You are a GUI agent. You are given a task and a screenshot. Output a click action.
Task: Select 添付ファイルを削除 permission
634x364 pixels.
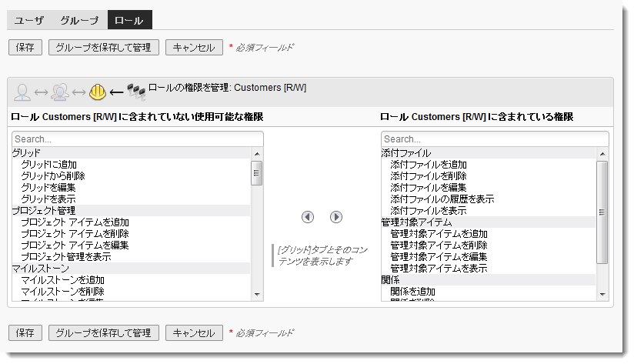point(489,176)
